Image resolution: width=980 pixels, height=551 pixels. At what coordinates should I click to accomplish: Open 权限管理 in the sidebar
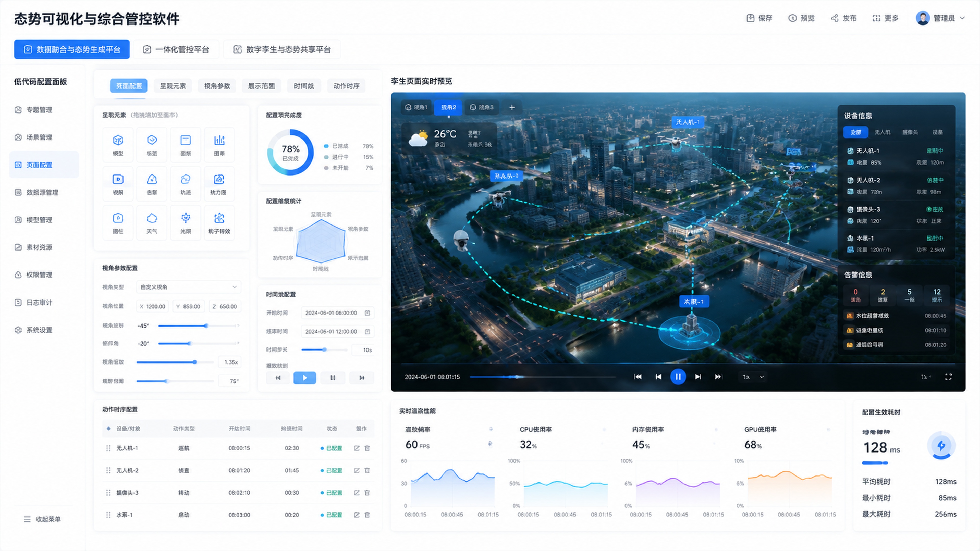[44, 274]
